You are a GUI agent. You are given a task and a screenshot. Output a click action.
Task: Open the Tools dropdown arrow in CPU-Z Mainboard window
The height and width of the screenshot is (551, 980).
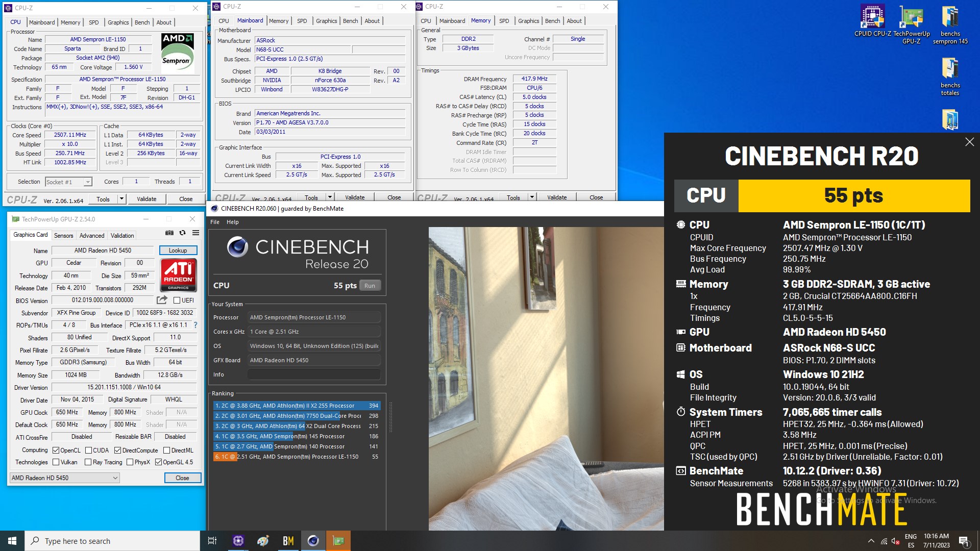(x=330, y=197)
